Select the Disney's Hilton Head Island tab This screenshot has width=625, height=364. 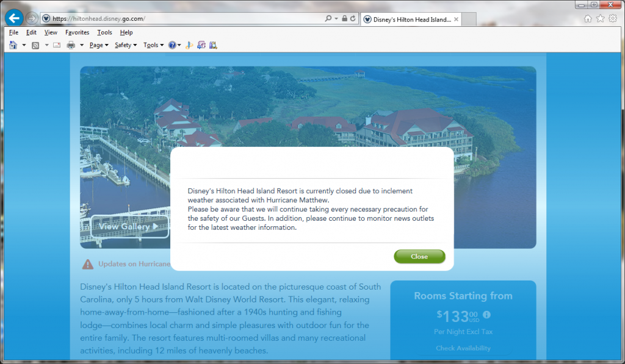(409, 20)
